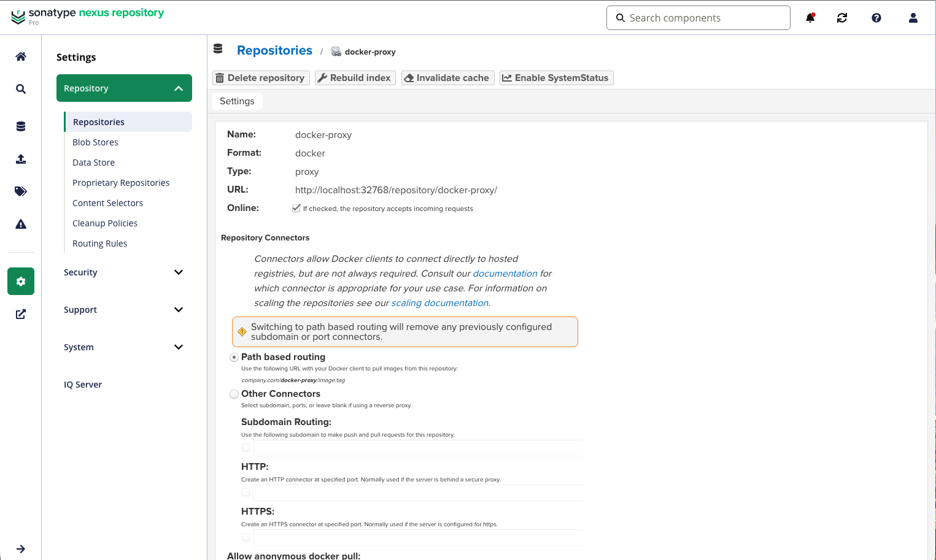The image size is (936, 560).
Task: Click the Delete repository button
Action: [x=260, y=77]
